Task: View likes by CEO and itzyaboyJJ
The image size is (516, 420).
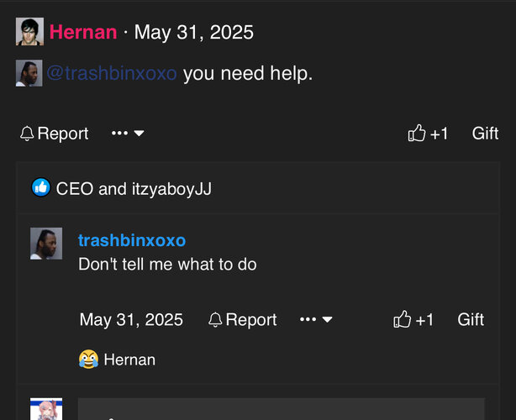Action: point(134,189)
